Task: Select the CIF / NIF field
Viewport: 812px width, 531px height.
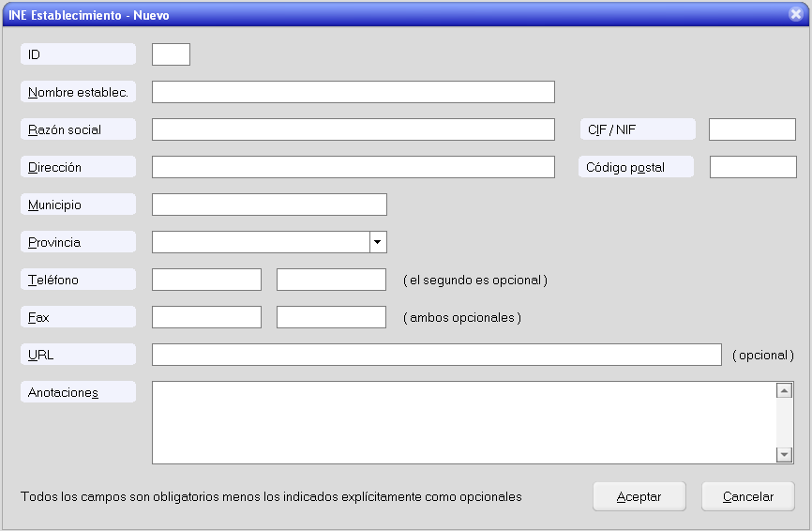Action: click(752, 129)
